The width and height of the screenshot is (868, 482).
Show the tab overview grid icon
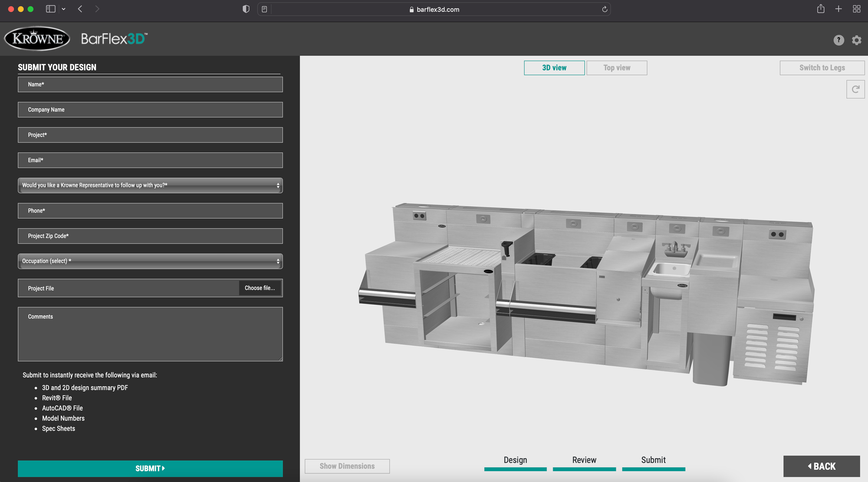click(856, 9)
